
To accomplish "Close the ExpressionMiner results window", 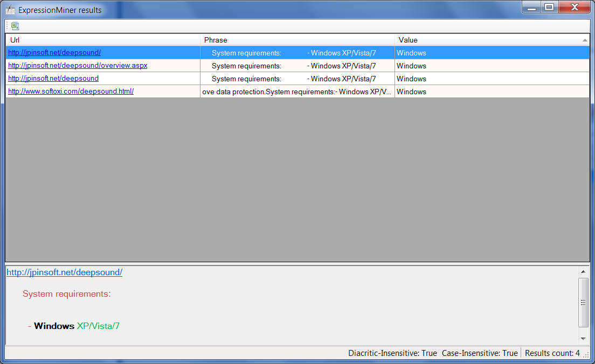I will pos(575,7).
